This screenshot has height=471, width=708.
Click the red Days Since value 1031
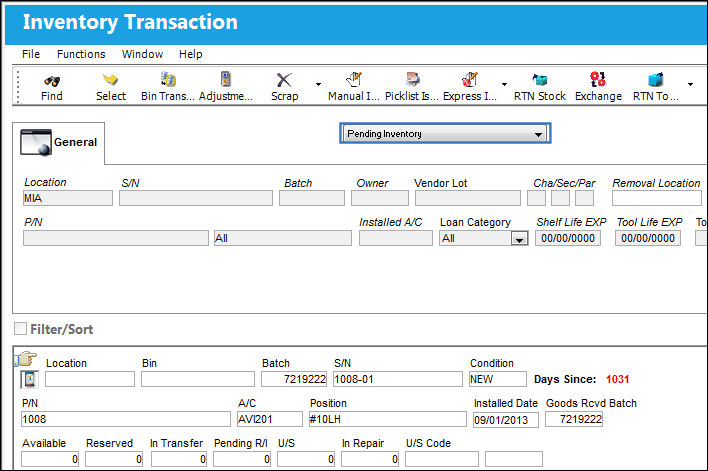(x=617, y=379)
